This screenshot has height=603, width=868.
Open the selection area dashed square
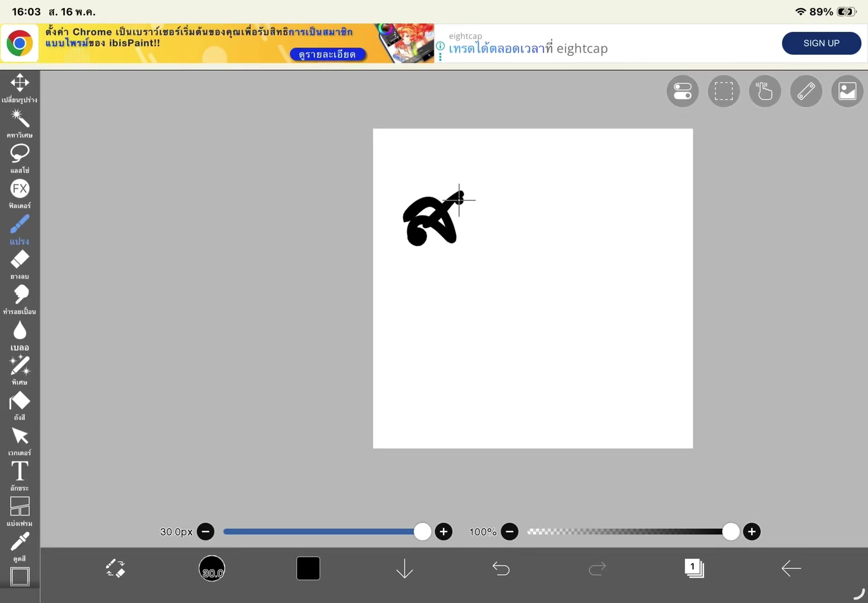point(724,91)
